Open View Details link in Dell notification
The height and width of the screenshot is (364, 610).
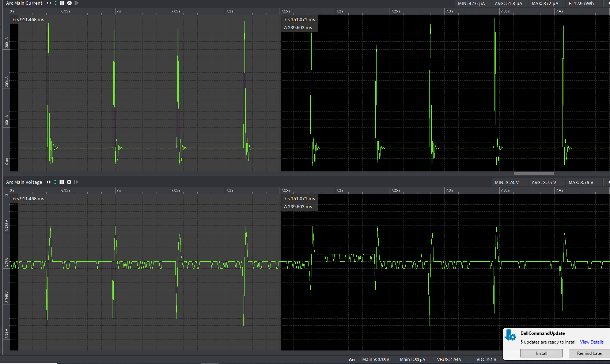click(x=592, y=342)
